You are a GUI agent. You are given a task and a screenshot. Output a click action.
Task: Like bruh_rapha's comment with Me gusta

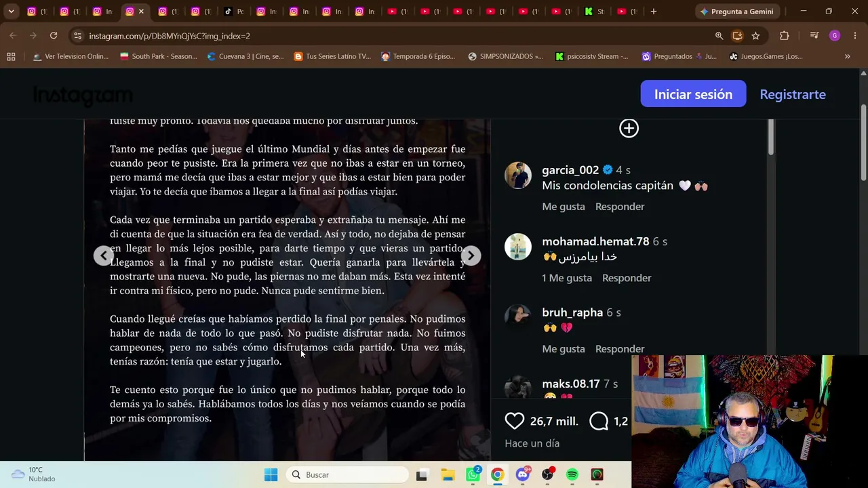click(x=564, y=348)
